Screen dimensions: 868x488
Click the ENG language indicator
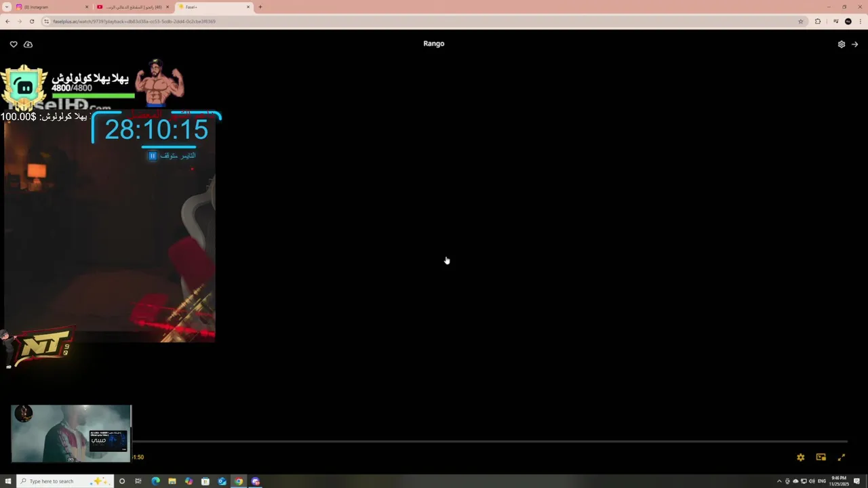(x=822, y=481)
